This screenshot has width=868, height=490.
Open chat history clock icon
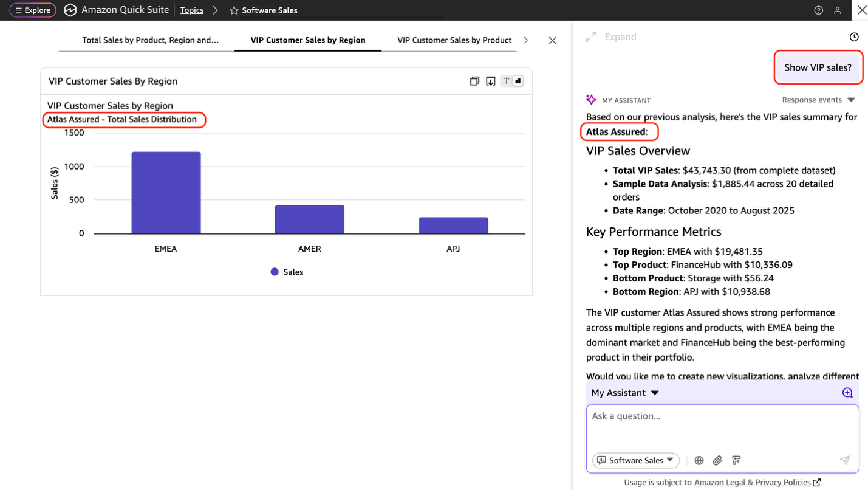[854, 37]
